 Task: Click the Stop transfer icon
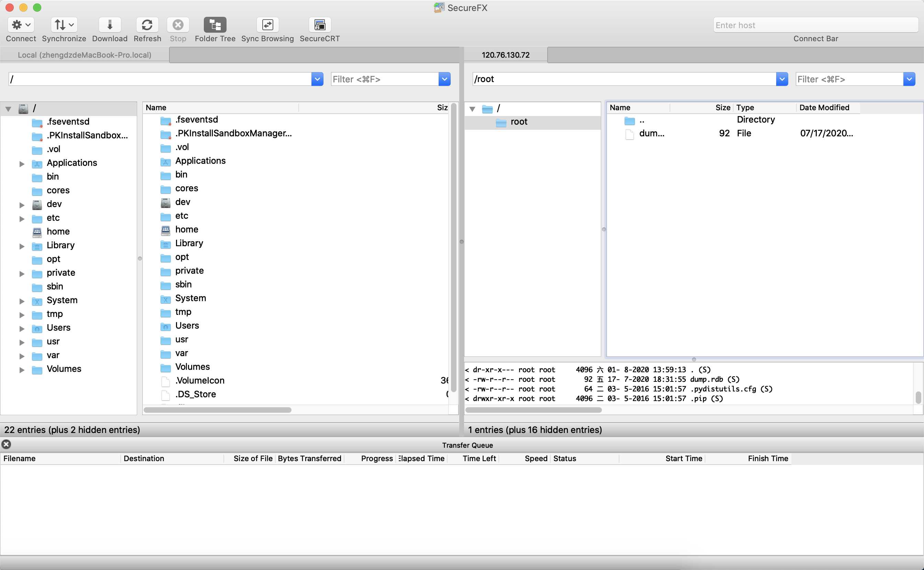tap(178, 25)
